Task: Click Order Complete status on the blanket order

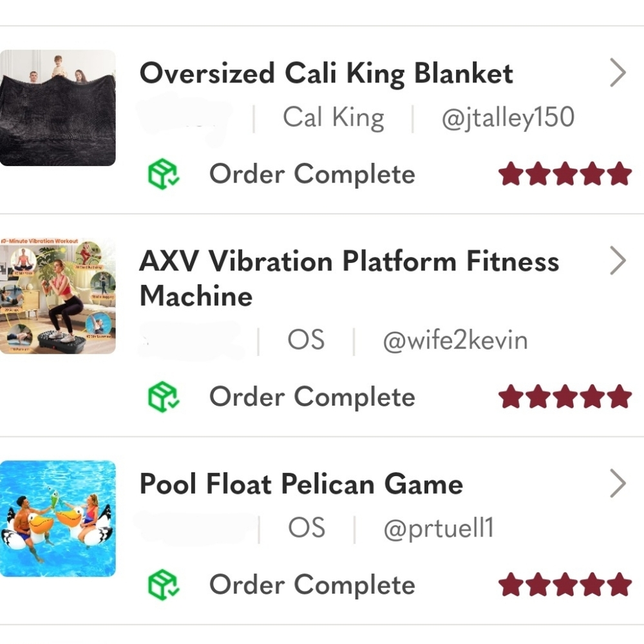Action: (312, 175)
